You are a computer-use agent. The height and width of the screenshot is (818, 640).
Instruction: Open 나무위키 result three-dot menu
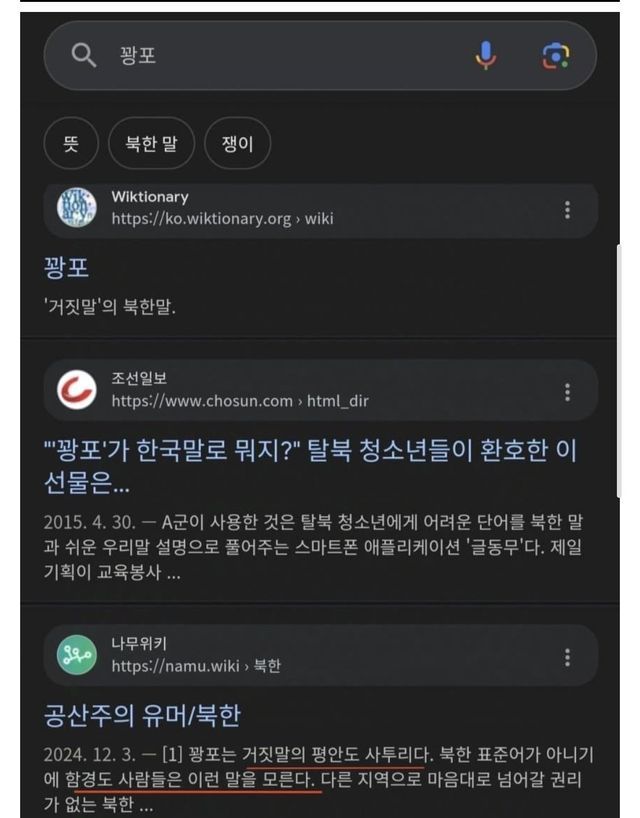pyautogui.click(x=567, y=657)
